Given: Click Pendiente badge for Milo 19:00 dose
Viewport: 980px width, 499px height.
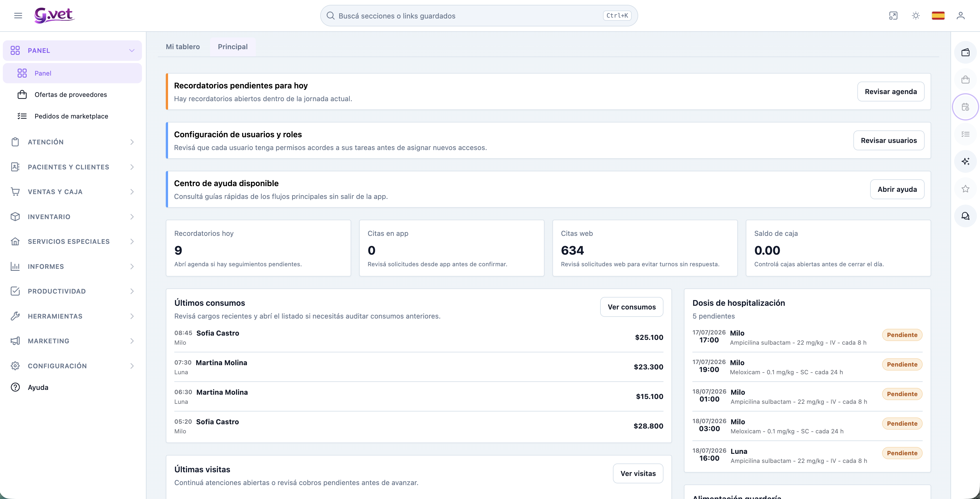Looking at the screenshot, I should [x=902, y=365].
